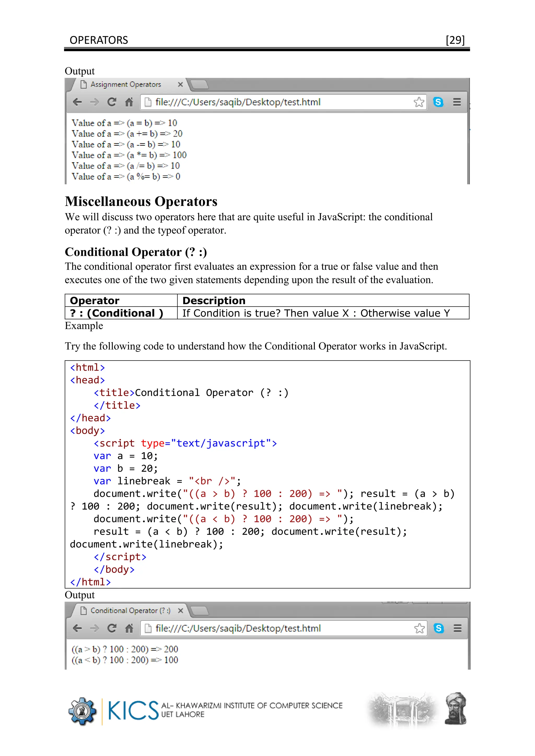Click Skype extension icon in top browser
The image size is (535, 756).
pyautogui.click(x=438, y=102)
